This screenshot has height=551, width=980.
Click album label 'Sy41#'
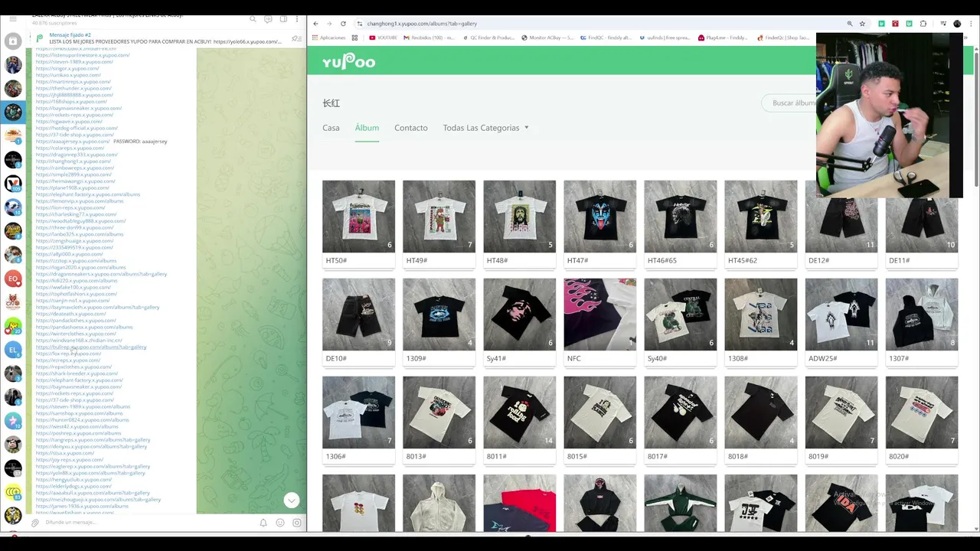coord(496,358)
